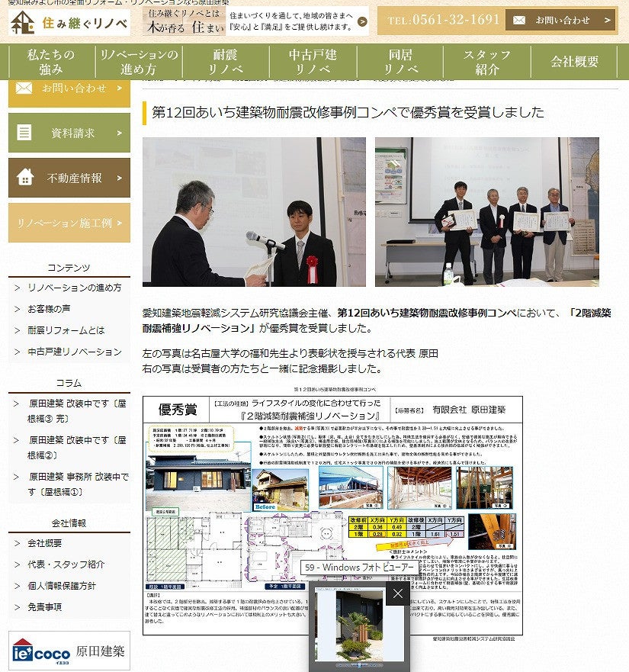Click the リノベーション施工例 sidebar button
Screen dimensions: 629x672
click(x=69, y=223)
